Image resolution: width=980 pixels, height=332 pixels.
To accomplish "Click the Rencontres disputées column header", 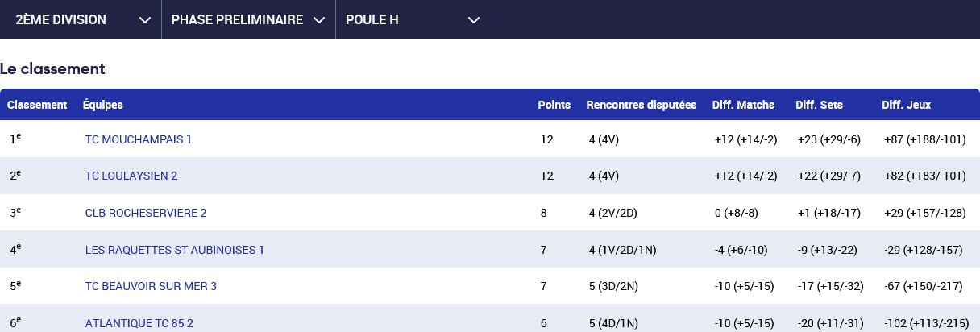I will click(641, 105).
